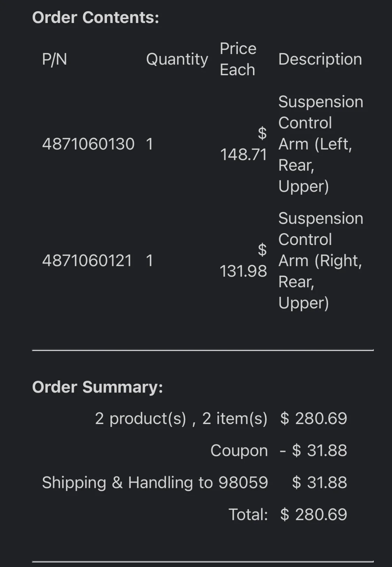392x567 pixels.
Task: Click the 2 product(s), 2 item(s) label
Action: pyautogui.click(x=181, y=419)
